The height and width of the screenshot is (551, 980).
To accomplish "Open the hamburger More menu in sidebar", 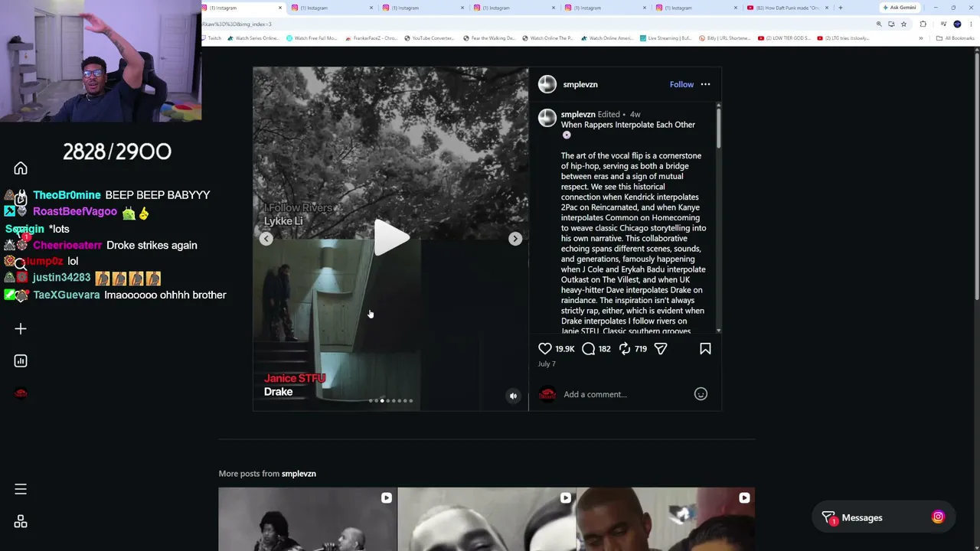I will click(21, 489).
